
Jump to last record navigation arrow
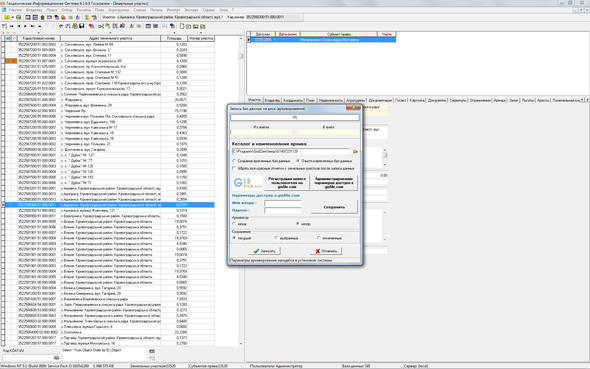[x=32, y=26]
